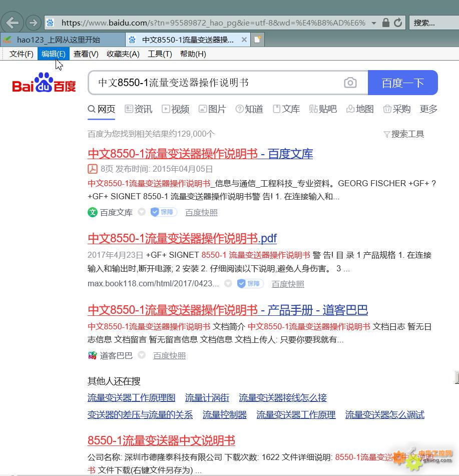The image size is (459, 476).
Task: Switch to the hao123_上网从这里开始 tab
Action: (62, 40)
